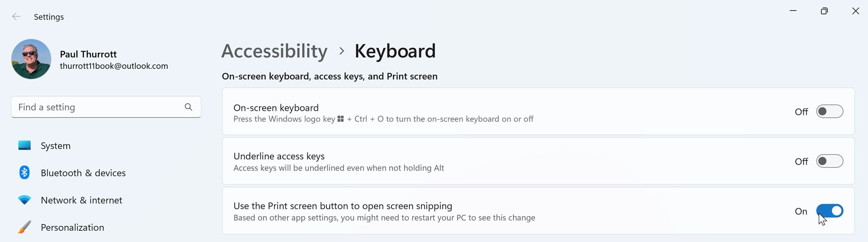The image size is (868, 242).
Task: Disable the Print screen snipping toggle
Action: point(829,211)
